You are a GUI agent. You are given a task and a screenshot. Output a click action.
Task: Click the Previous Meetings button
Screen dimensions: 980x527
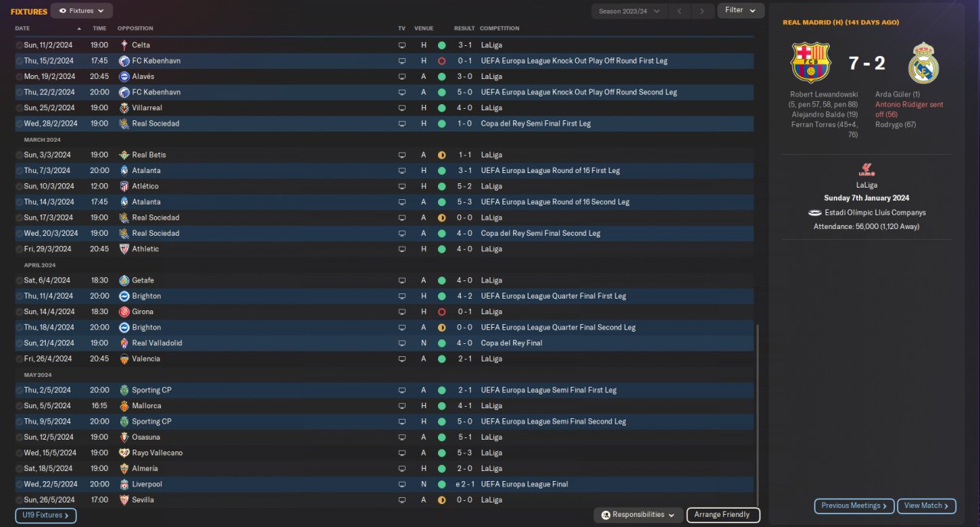[x=854, y=506]
